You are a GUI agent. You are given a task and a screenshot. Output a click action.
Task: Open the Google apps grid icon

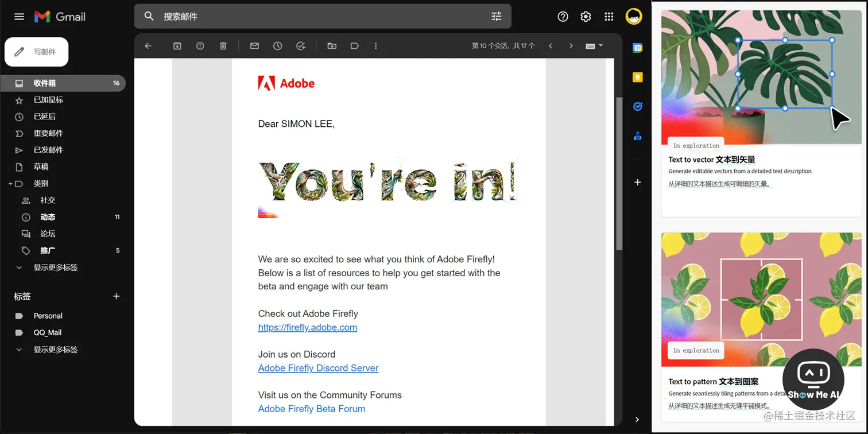click(x=609, y=17)
